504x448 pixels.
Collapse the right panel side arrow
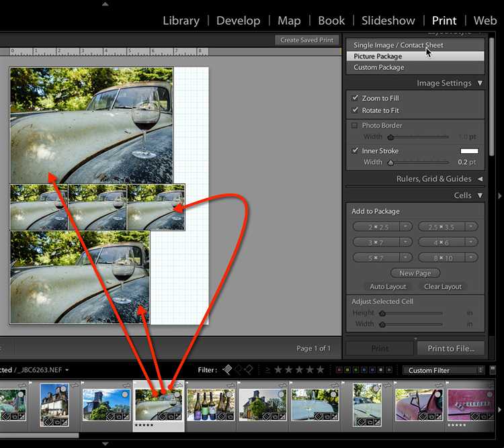click(x=500, y=195)
